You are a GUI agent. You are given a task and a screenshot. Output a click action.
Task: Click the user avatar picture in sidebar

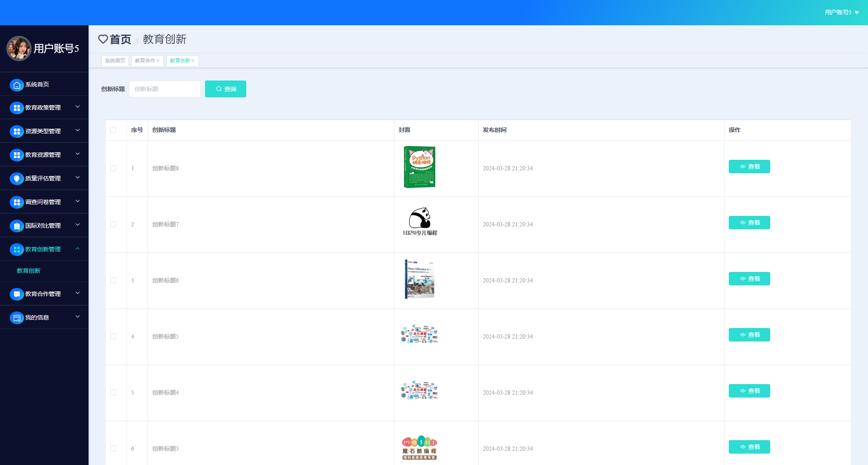point(19,48)
